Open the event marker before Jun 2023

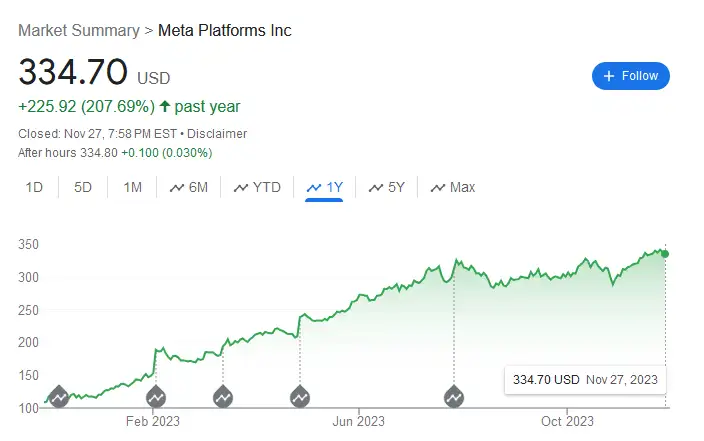[300, 397]
